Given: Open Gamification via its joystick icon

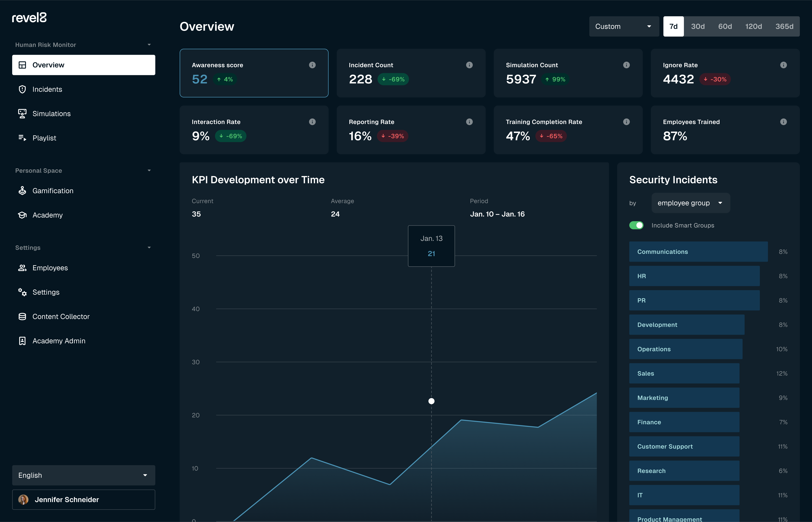Looking at the screenshot, I should pos(22,191).
